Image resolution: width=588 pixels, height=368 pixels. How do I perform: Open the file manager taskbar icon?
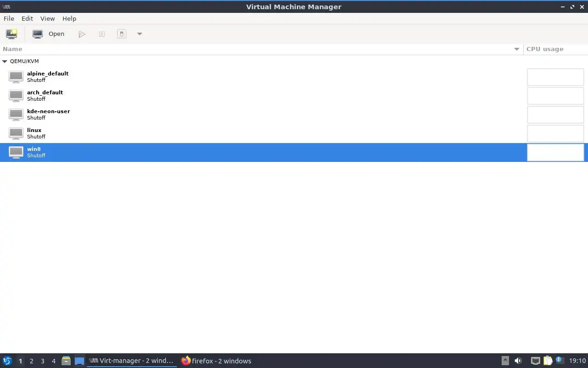pyautogui.click(x=66, y=361)
